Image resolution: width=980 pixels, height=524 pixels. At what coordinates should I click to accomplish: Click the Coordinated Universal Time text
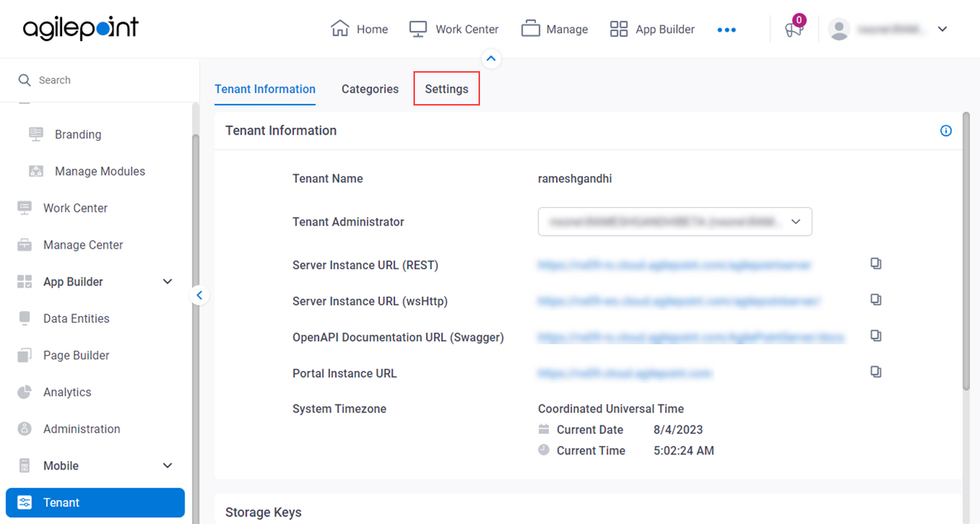[x=611, y=408]
